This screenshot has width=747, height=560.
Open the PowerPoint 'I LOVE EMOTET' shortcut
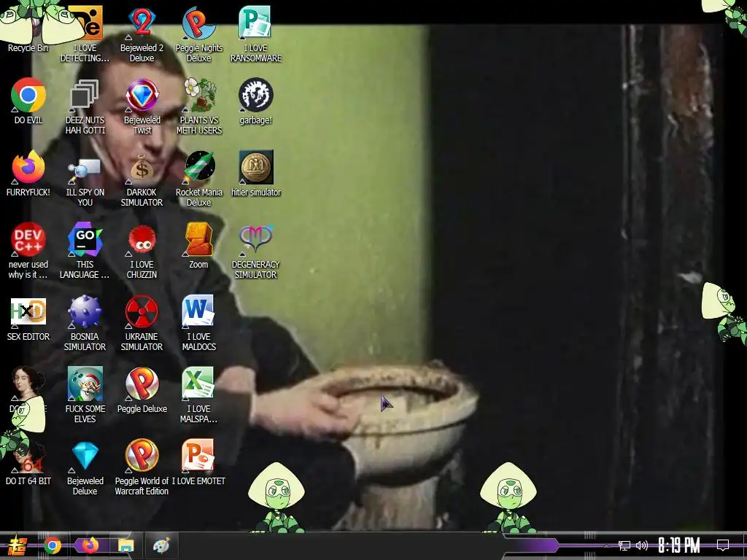198,463
